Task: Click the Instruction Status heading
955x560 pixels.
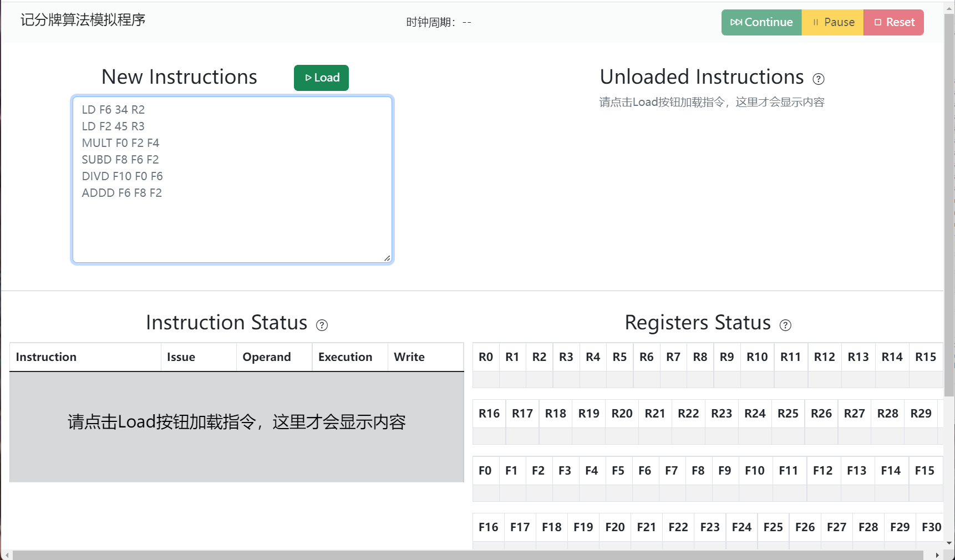Action: coord(226,323)
